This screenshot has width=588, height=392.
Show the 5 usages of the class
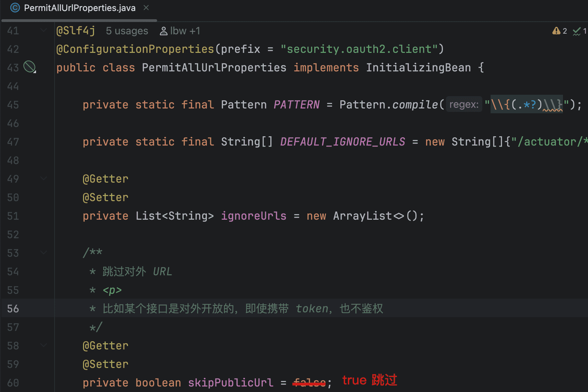click(127, 31)
